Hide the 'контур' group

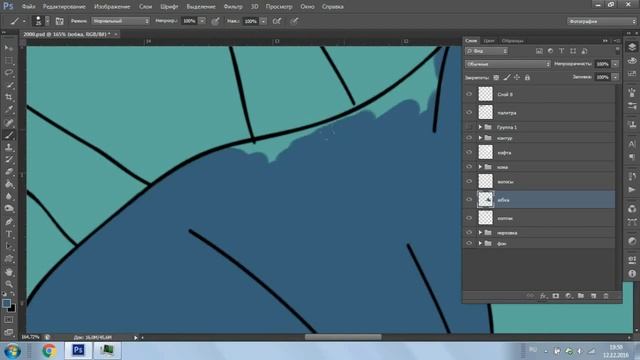coord(469,138)
